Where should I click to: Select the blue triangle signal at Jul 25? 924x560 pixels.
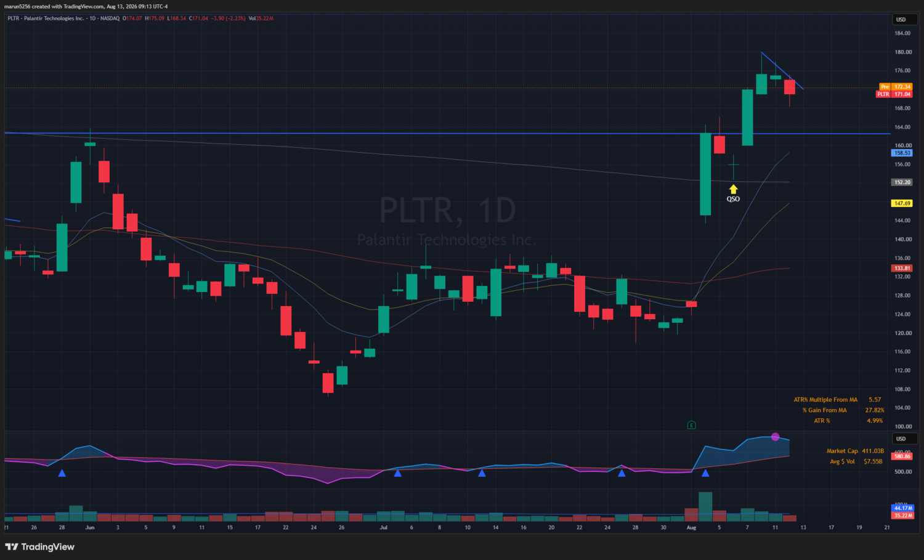622,473
